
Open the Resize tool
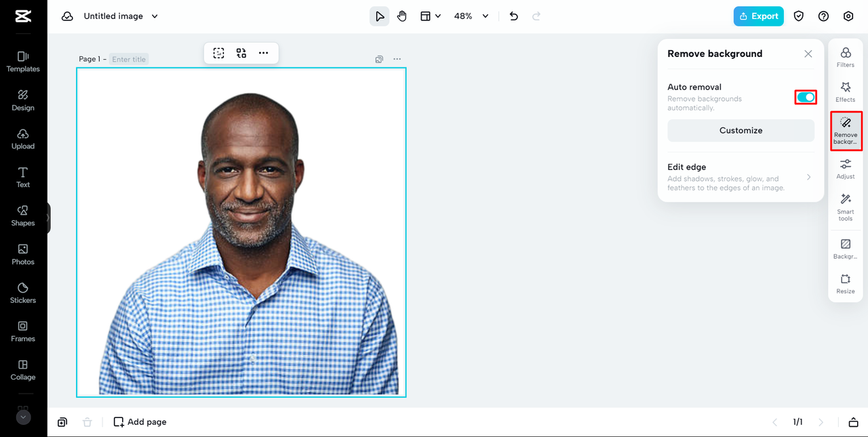click(846, 284)
